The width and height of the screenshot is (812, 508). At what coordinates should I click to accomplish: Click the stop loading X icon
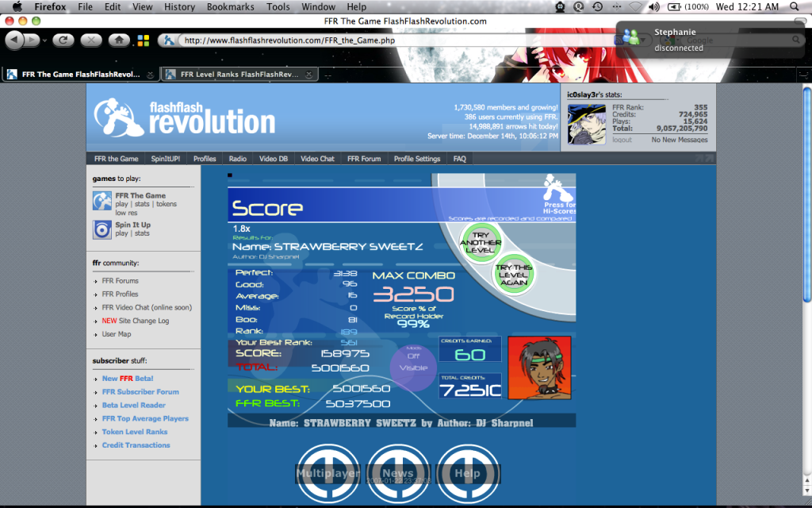click(91, 40)
